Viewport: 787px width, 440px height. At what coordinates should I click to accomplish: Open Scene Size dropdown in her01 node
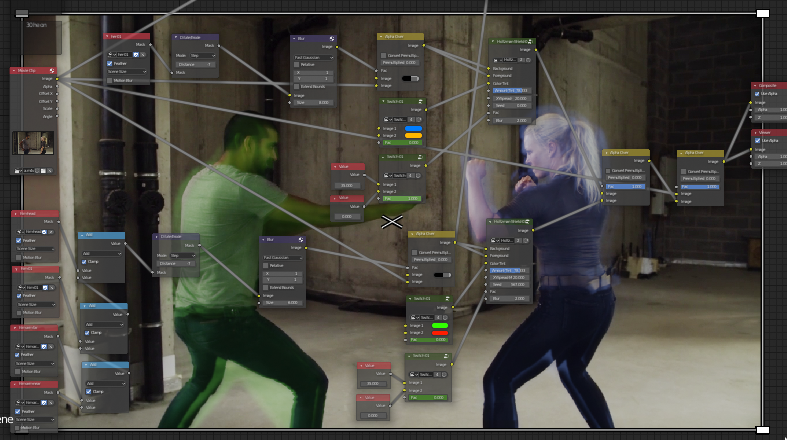tap(127, 72)
